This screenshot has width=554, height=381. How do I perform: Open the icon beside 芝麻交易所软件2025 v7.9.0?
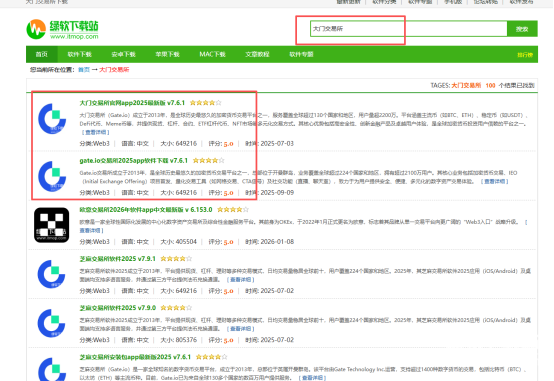pos(52,323)
